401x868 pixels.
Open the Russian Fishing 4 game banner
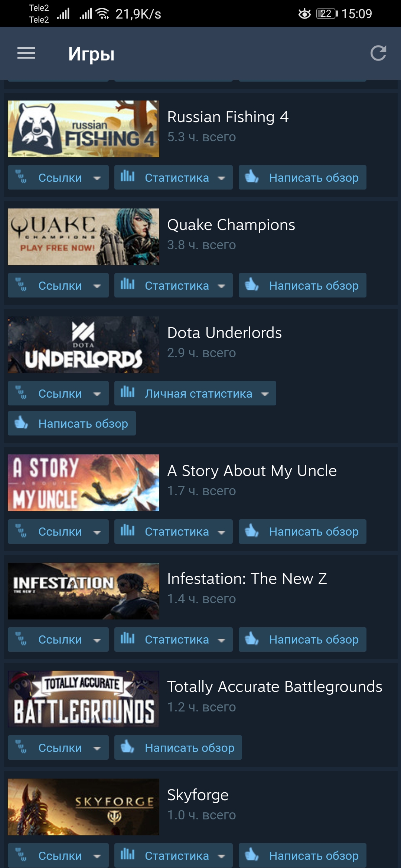coord(84,129)
